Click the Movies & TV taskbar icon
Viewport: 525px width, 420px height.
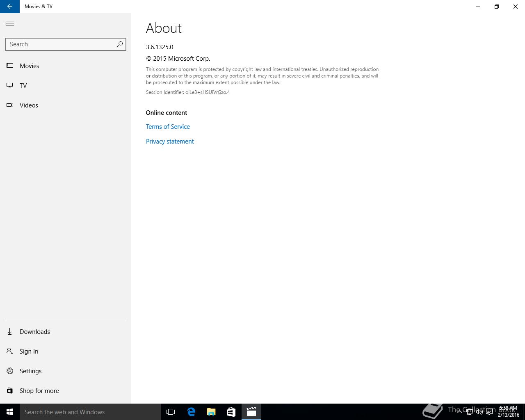(251, 412)
